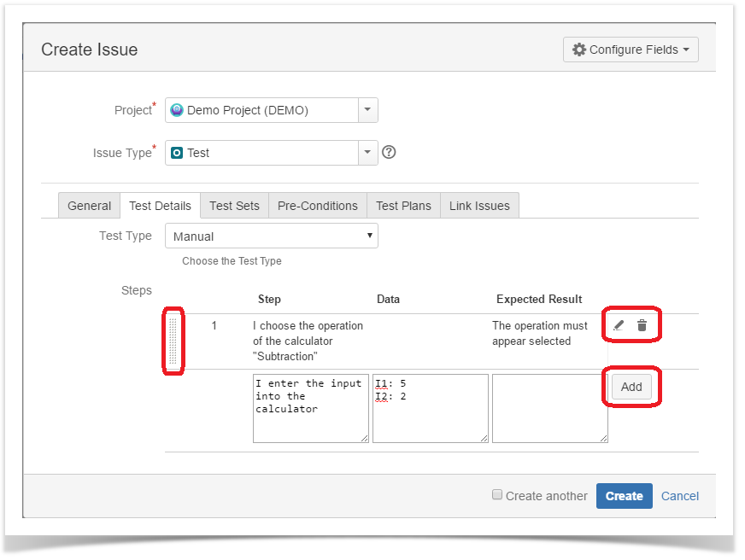
Task: Open the Link Issues tab
Action: pyautogui.click(x=479, y=206)
